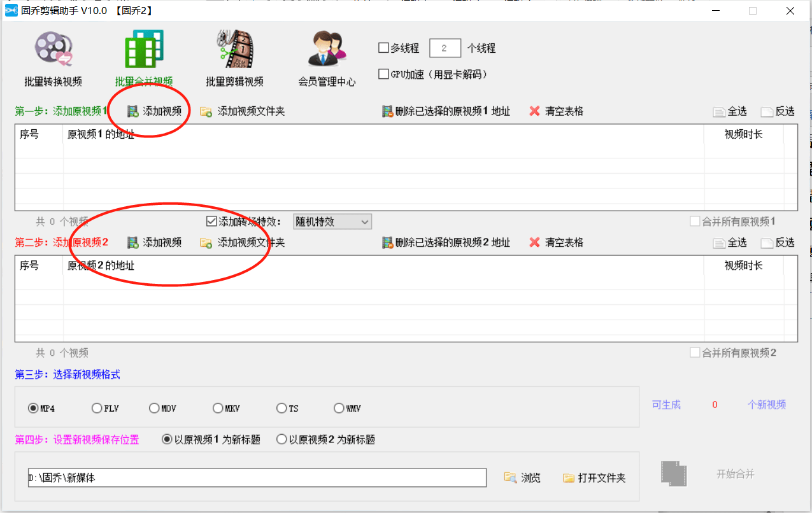Click 添加视频 icon in step one

pos(133,111)
